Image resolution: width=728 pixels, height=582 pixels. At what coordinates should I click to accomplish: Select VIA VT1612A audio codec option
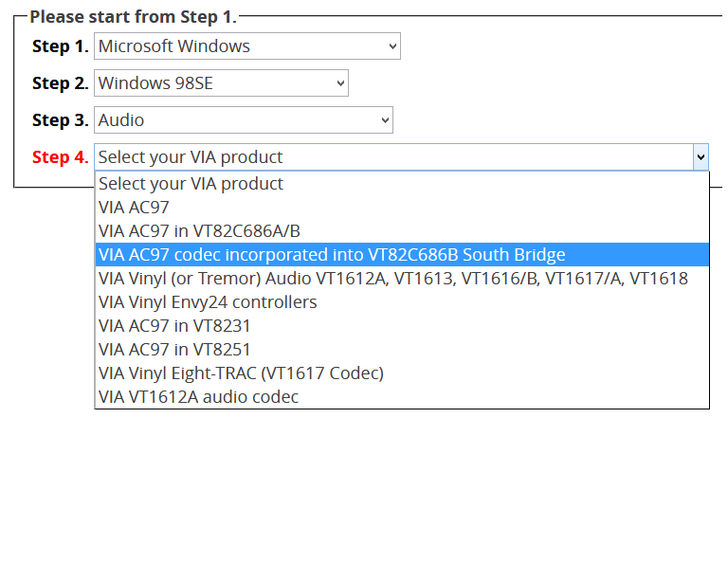click(x=198, y=397)
